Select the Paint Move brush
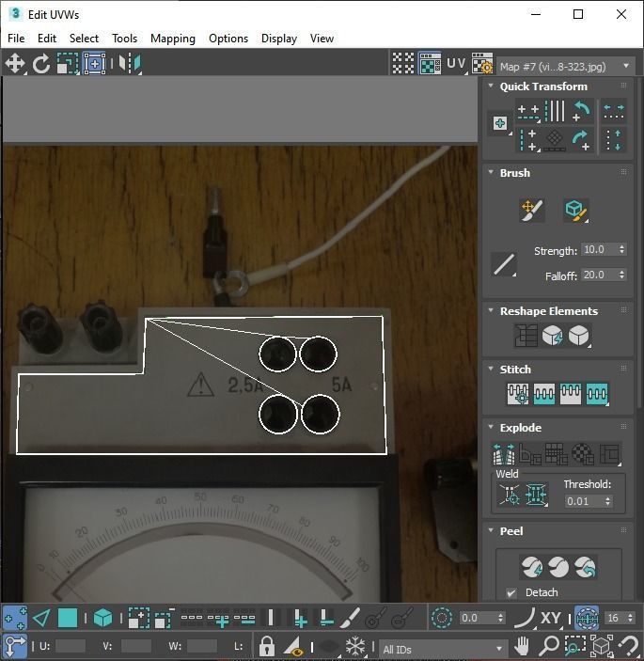 (532, 211)
